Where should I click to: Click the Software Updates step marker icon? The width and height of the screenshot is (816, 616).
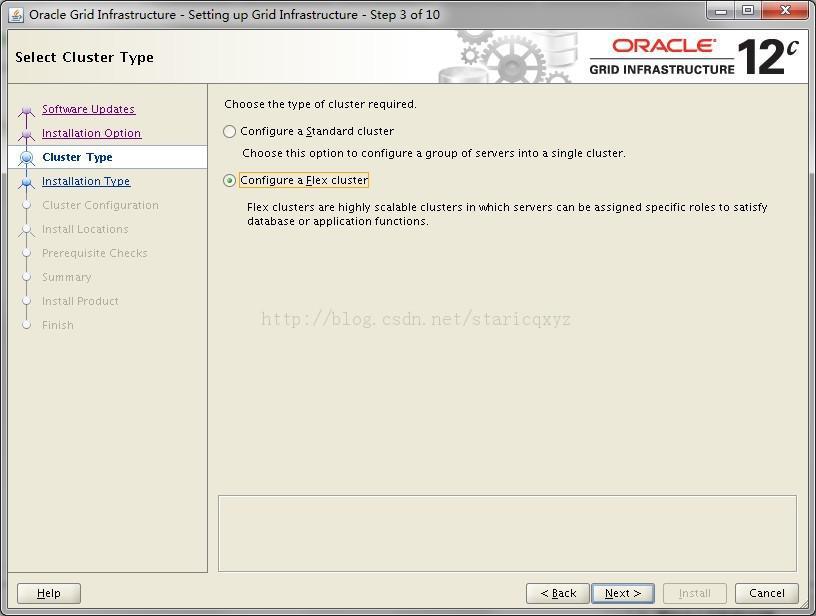27,111
